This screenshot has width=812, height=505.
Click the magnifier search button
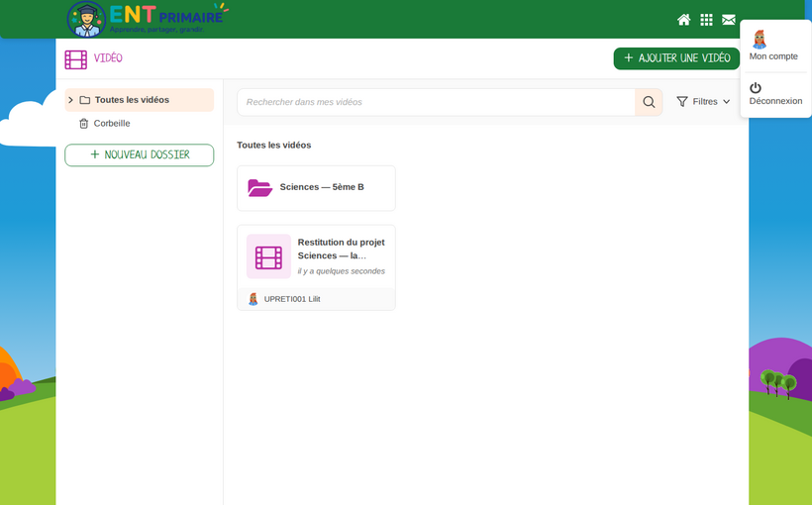[x=649, y=102]
